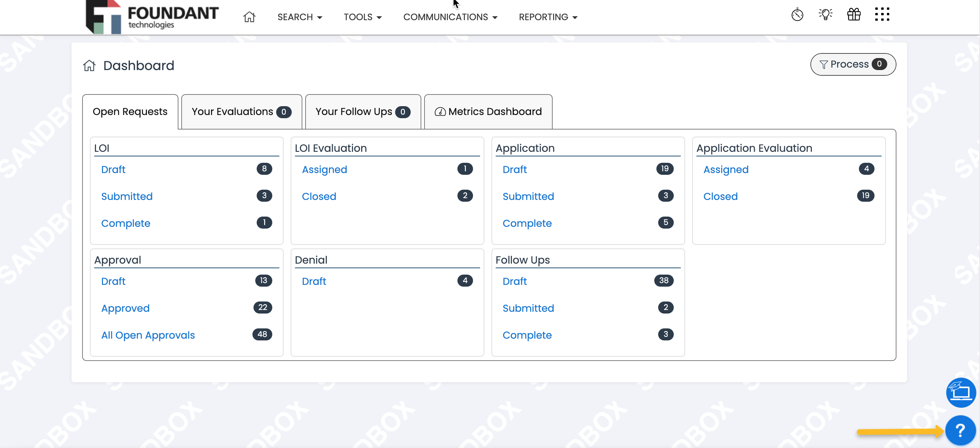
Task: Click the Follow Ups Draft count badge 38
Action: pyautogui.click(x=663, y=281)
